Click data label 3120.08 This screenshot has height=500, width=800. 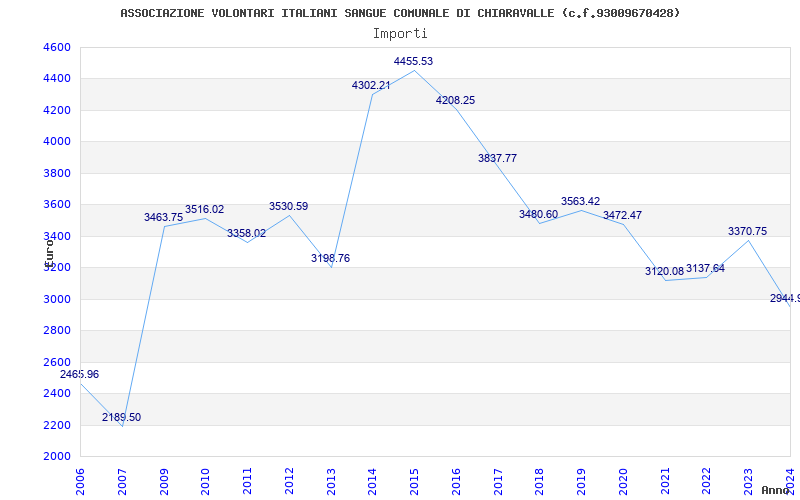point(664,271)
